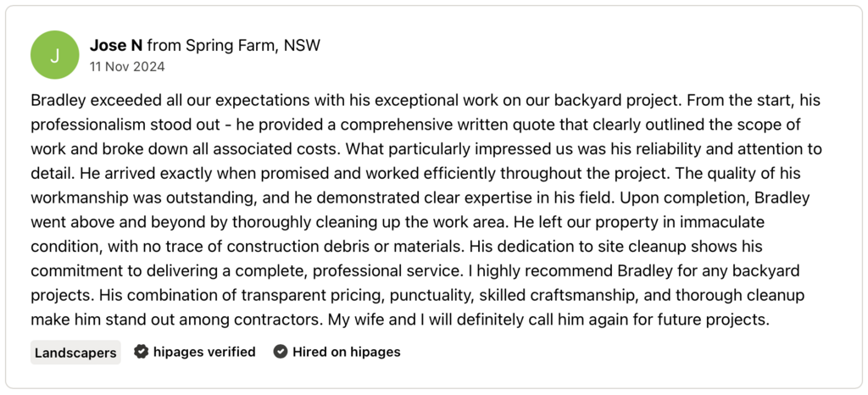The height and width of the screenshot is (395, 868).
Task: Click the review date 11 Nov 2024
Action: click(127, 66)
